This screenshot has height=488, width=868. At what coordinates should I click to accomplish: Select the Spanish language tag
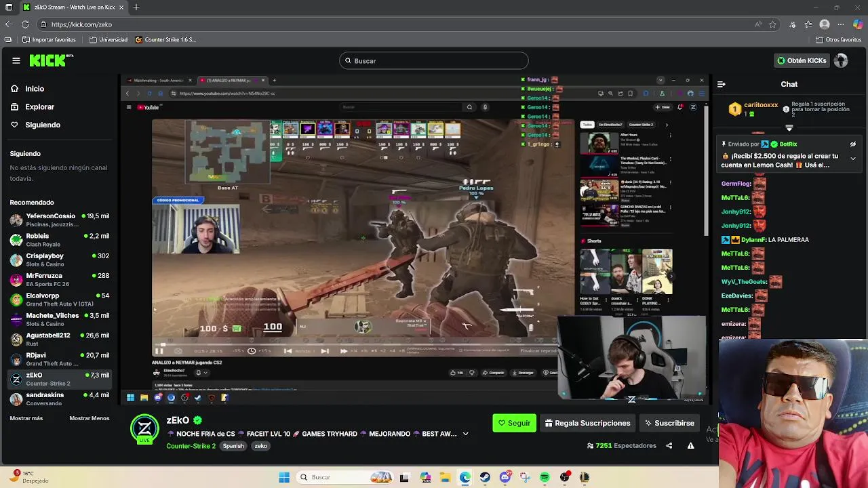pyautogui.click(x=233, y=446)
